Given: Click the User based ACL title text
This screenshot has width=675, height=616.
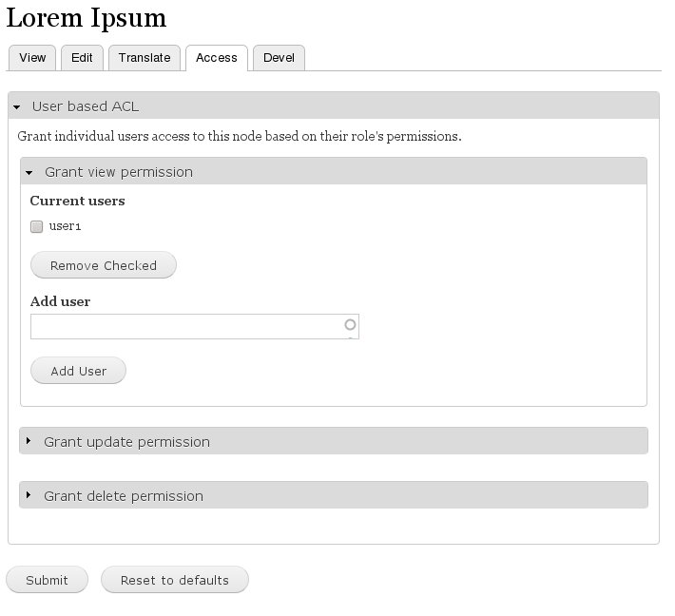Looking at the screenshot, I should pyautogui.click(x=86, y=106).
